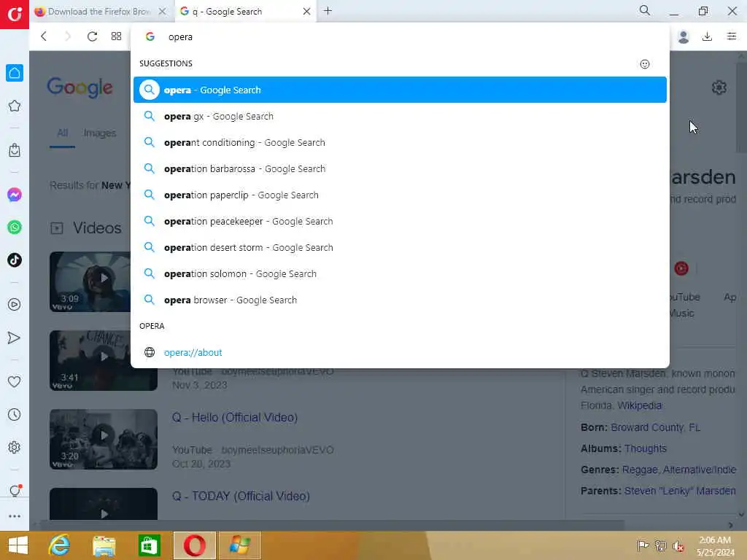Open the lightbulb tips sidebar icon

[15, 491]
